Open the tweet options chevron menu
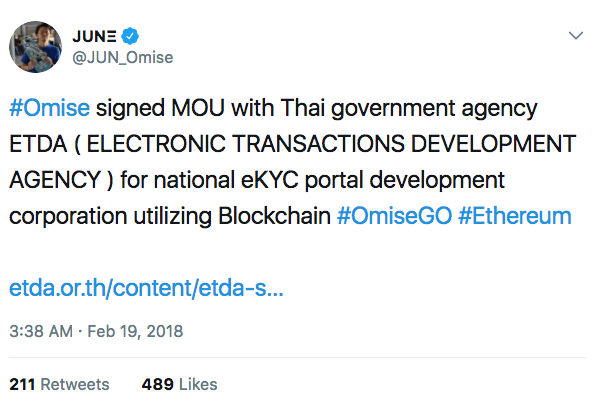The height and width of the screenshot is (409, 596). pyautogui.click(x=576, y=35)
